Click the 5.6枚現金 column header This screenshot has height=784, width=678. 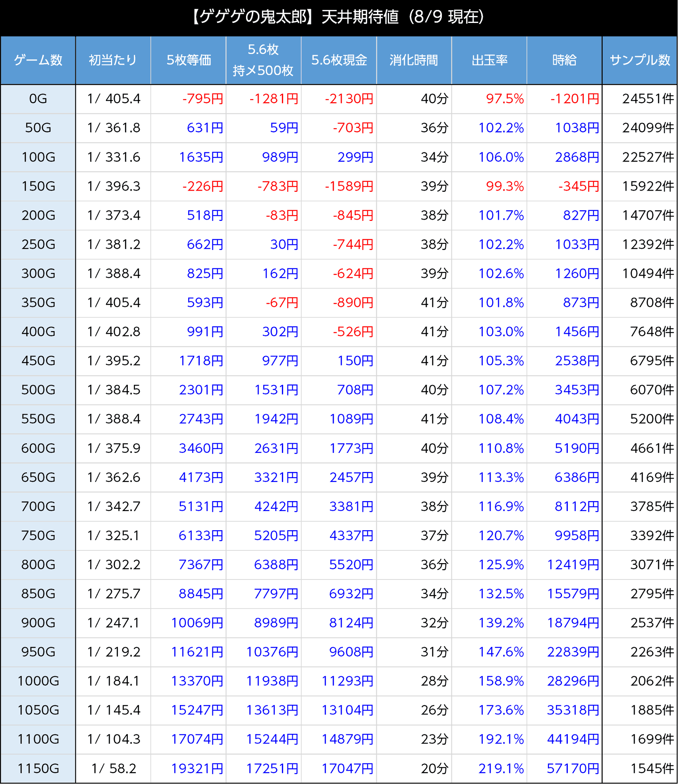tap(339, 60)
